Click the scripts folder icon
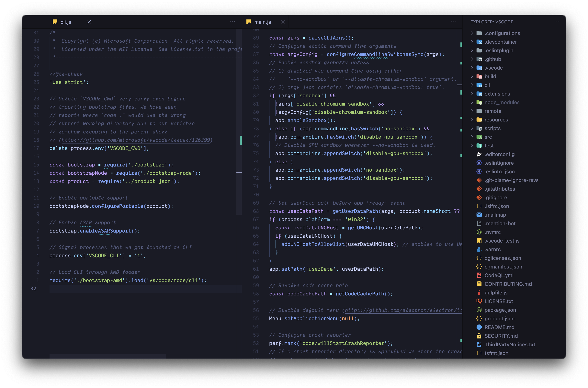 (x=479, y=128)
